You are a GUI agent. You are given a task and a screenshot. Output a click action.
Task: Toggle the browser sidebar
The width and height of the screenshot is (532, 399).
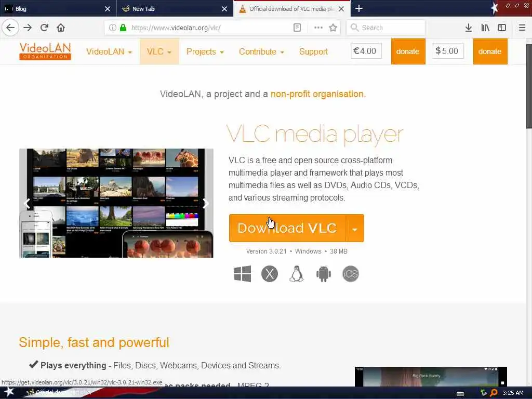tap(502, 28)
